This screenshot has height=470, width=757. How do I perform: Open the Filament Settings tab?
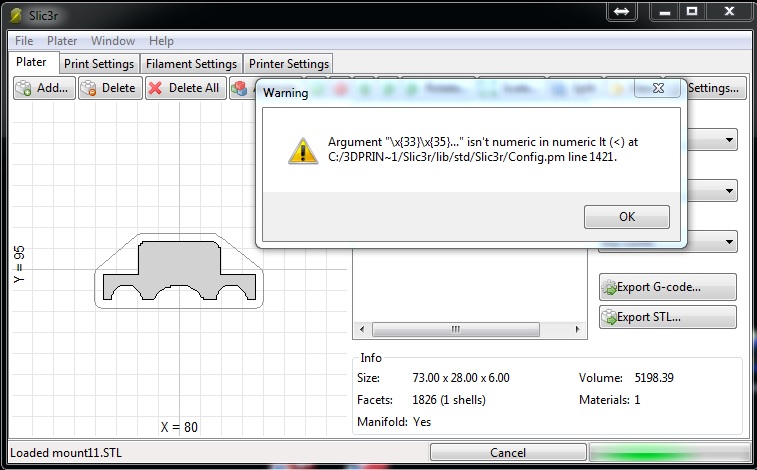pyautogui.click(x=191, y=64)
